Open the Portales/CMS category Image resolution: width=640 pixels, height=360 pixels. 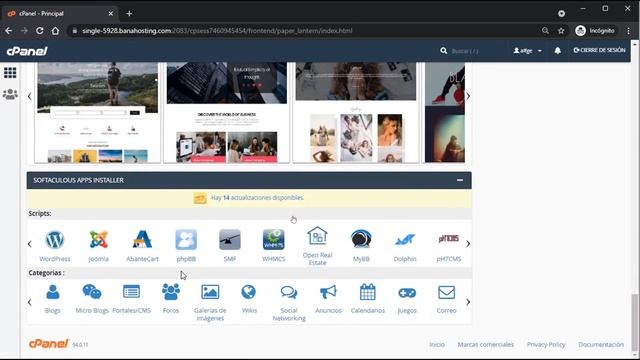pyautogui.click(x=131, y=299)
